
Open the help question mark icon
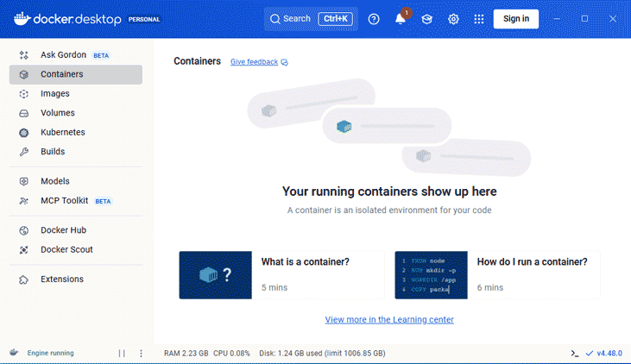coord(374,19)
